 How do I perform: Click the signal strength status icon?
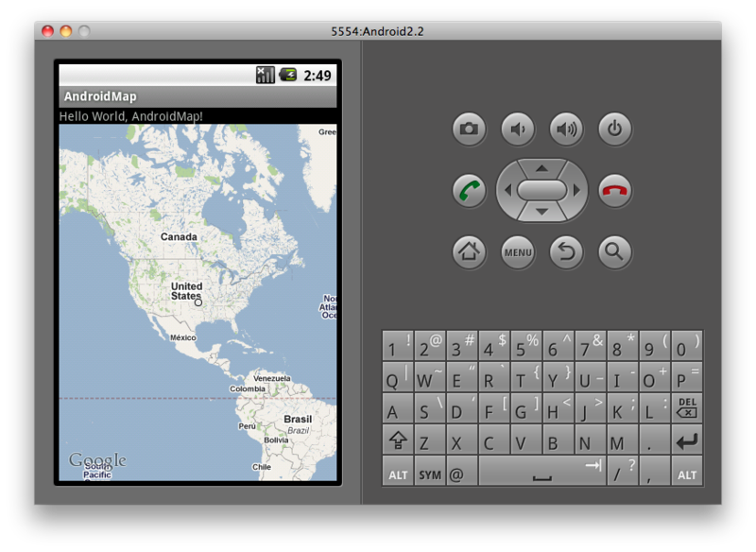266,75
